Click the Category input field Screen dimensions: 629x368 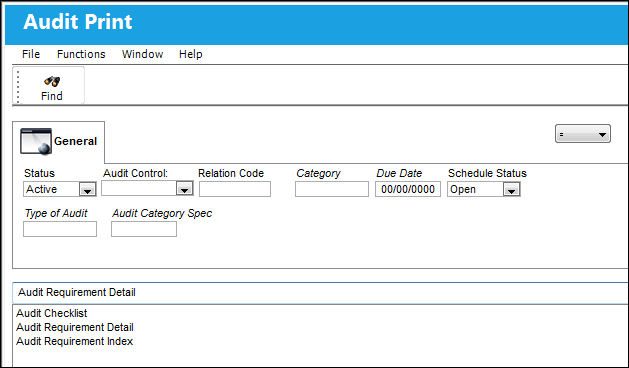(x=332, y=189)
